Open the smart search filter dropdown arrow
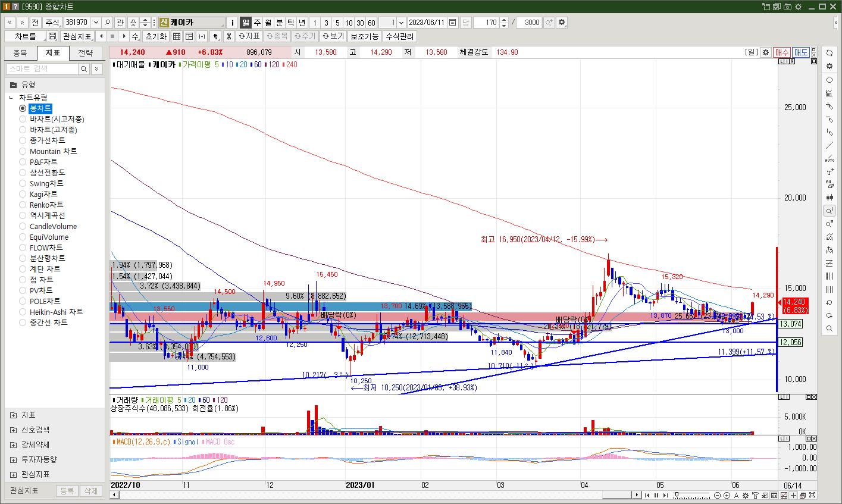Screen dimensions: 842x504 pos(97,69)
